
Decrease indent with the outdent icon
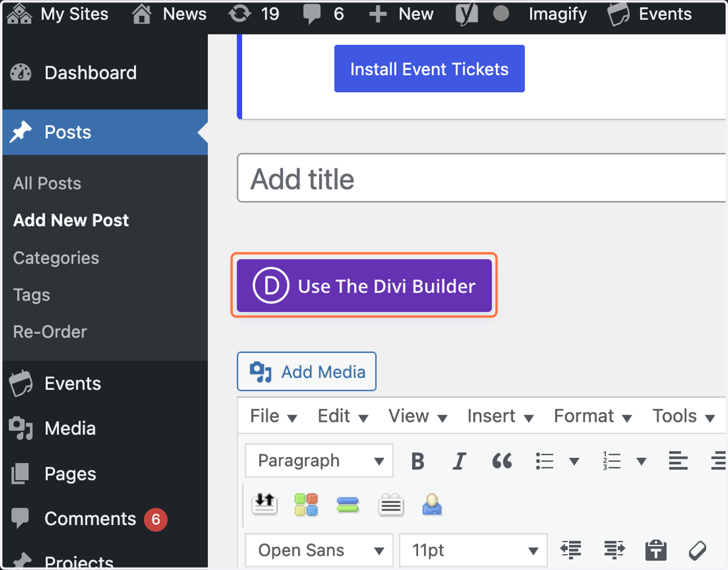[571, 550]
